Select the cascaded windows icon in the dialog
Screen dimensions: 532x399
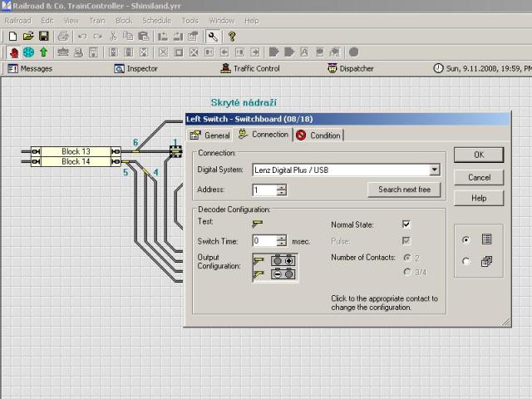486,261
